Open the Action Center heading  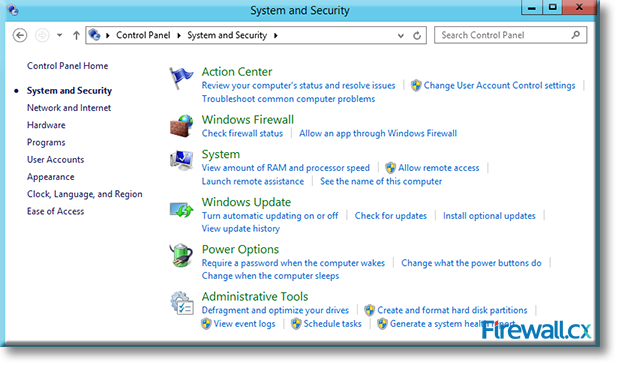[237, 72]
